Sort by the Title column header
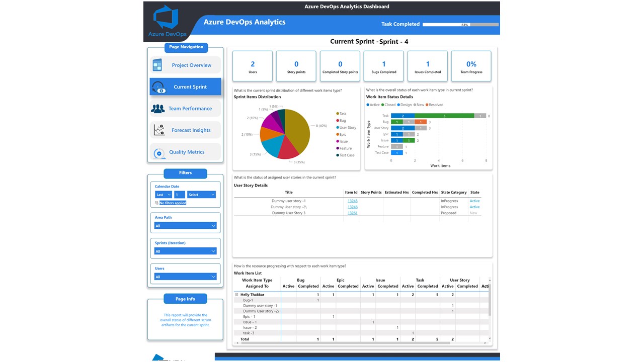 (289, 193)
